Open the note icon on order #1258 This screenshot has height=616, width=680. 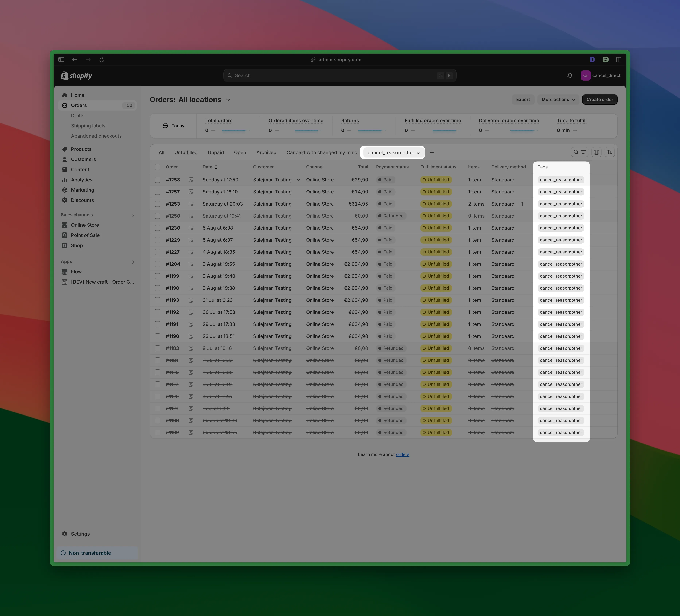pos(191,180)
